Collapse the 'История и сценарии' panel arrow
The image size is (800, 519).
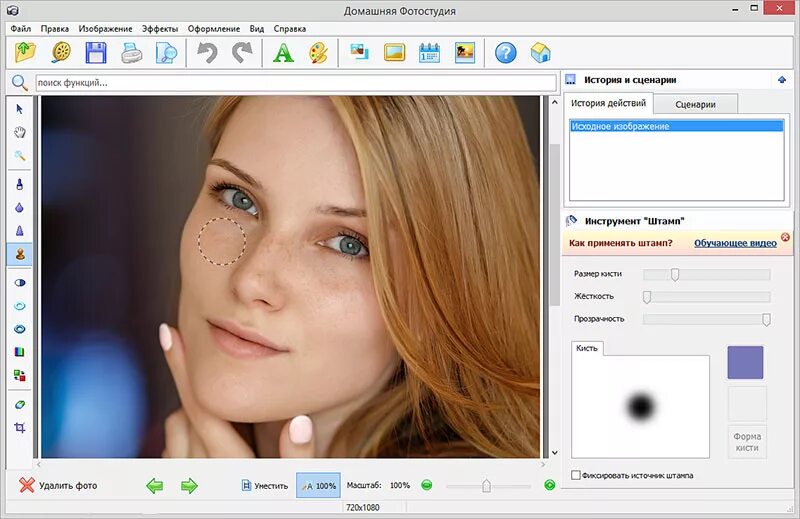pyautogui.click(x=782, y=80)
